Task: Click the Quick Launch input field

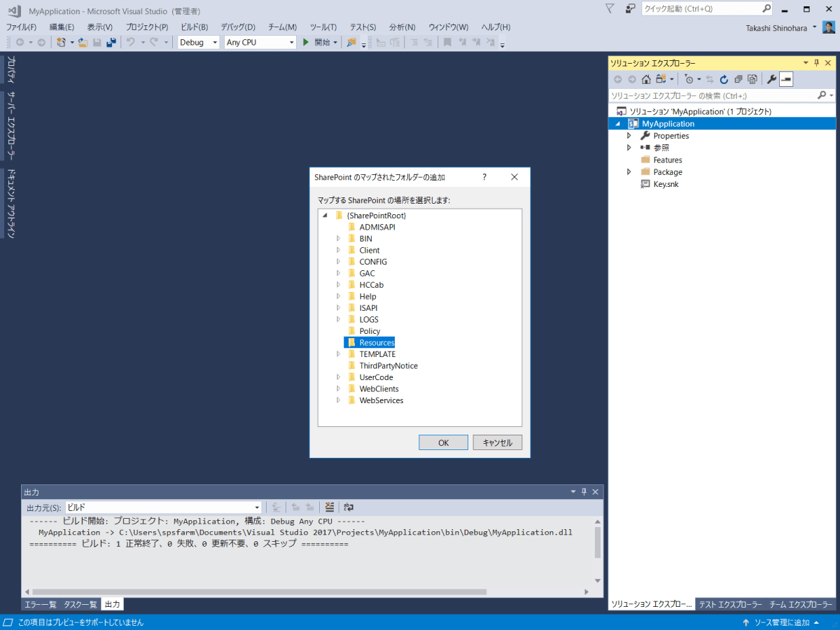Action: [701, 8]
